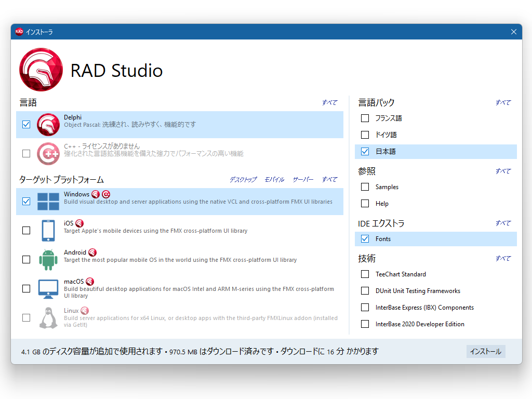Check the ドイツ語 language pack

point(365,135)
